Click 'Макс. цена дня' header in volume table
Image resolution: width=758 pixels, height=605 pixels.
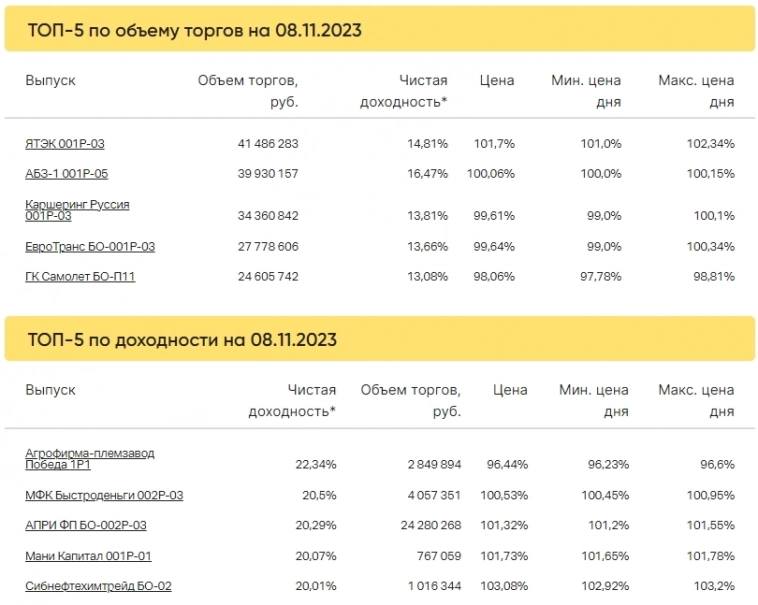click(696, 91)
